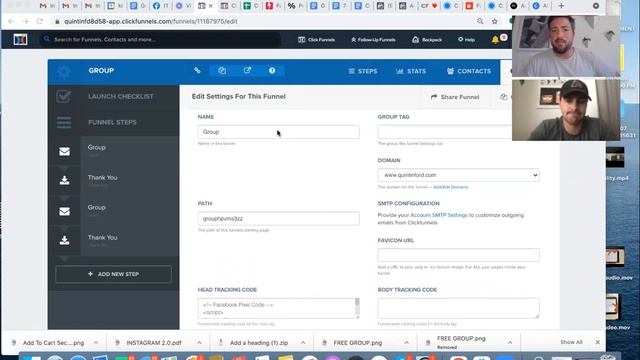Click the ClickFunnels logo in navbar

pyautogui.click(x=20, y=40)
